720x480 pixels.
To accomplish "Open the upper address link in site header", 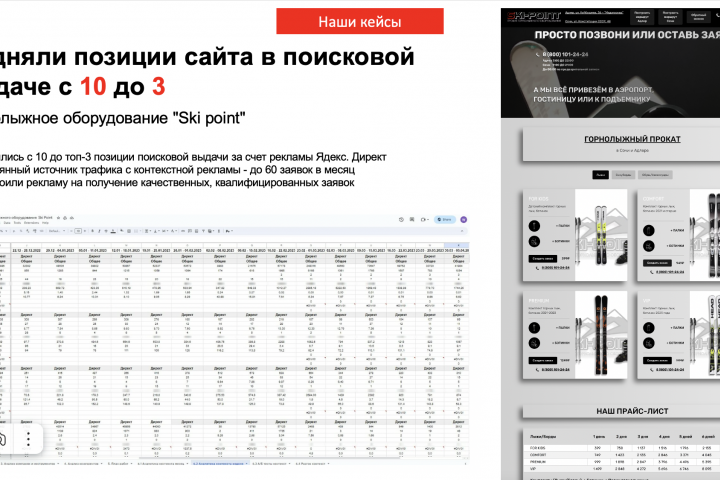I will pos(594,13).
